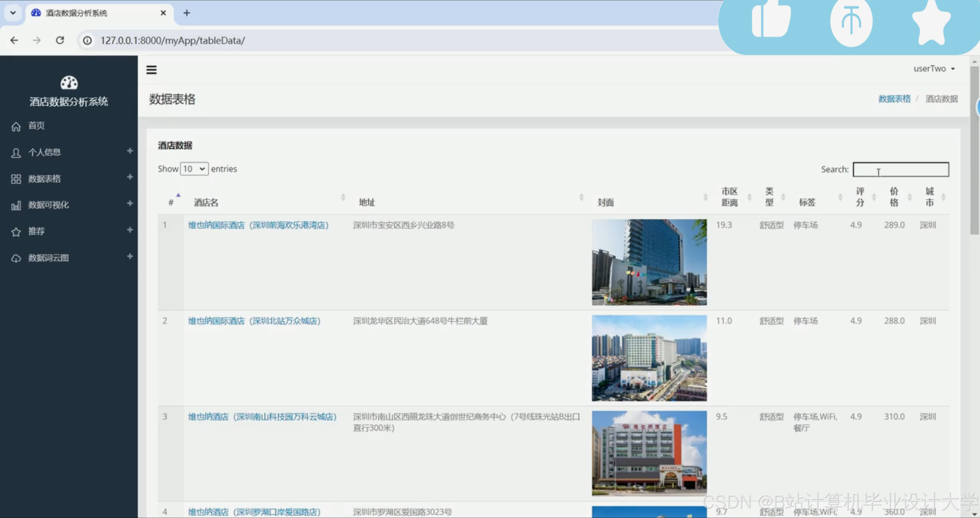Click the cloud icon beside 数据词云图
Image resolution: width=980 pixels, height=518 pixels.
pyautogui.click(x=16, y=259)
